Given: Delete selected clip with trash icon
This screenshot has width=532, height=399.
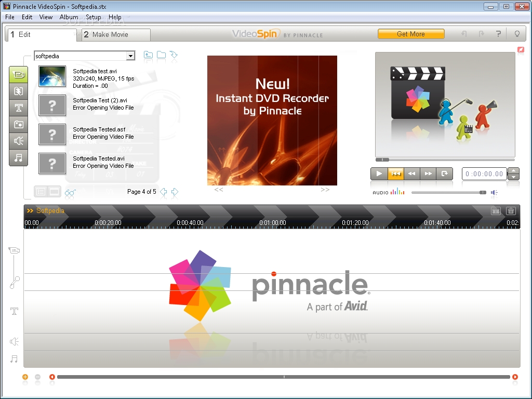Looking at the screenshot, I should tap(511, 211).
